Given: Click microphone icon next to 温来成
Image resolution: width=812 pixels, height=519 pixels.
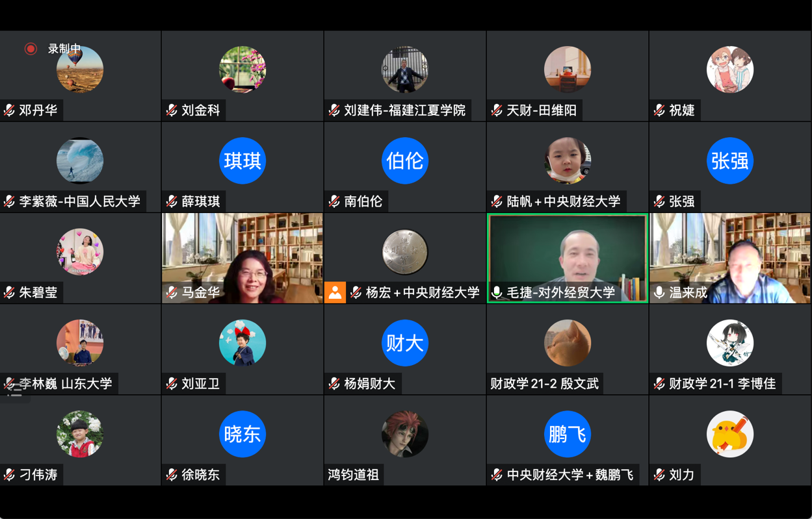Looking at the screenshot, I should tap(660, 292).
